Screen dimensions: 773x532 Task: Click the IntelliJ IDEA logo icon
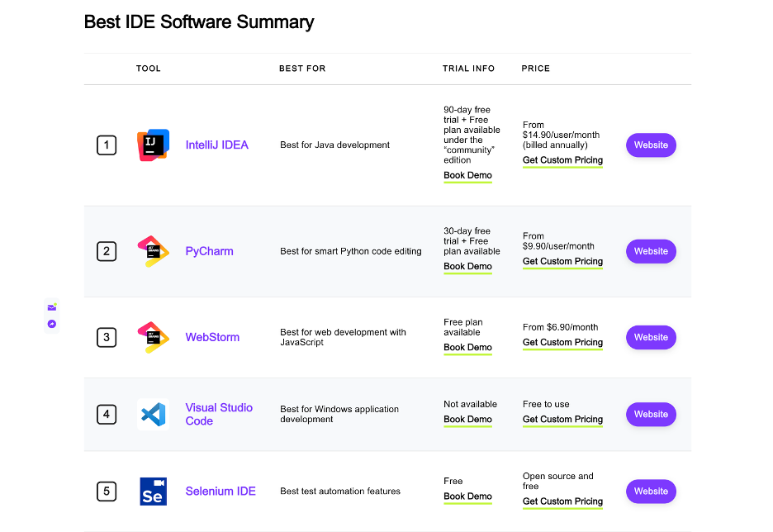click(153, 145)
